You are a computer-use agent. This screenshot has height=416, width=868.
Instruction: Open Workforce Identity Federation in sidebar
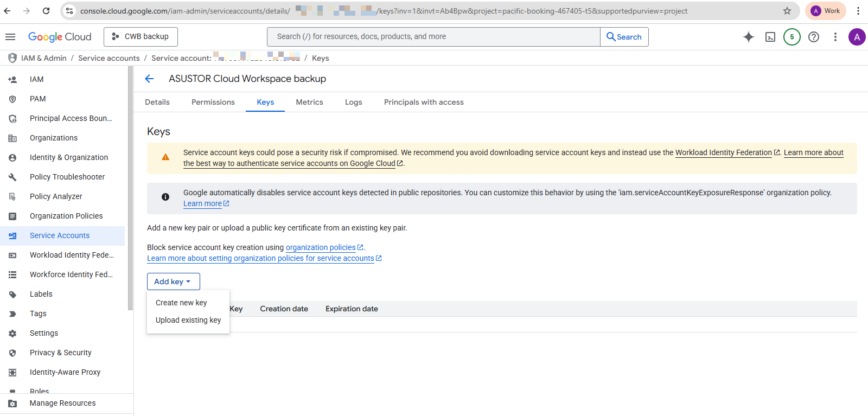[x=62, y=274]
